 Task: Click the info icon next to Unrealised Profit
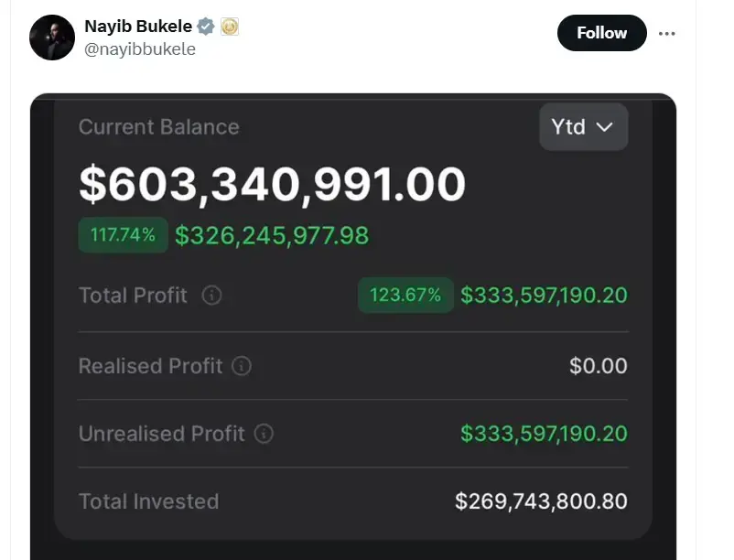(x=264, y=434)
